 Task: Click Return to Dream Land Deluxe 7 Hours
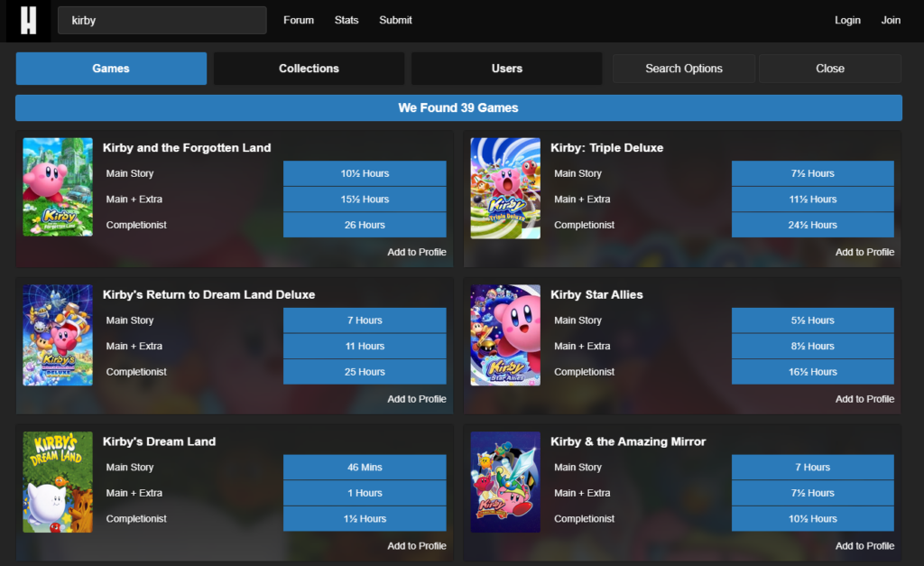point(365,320)
